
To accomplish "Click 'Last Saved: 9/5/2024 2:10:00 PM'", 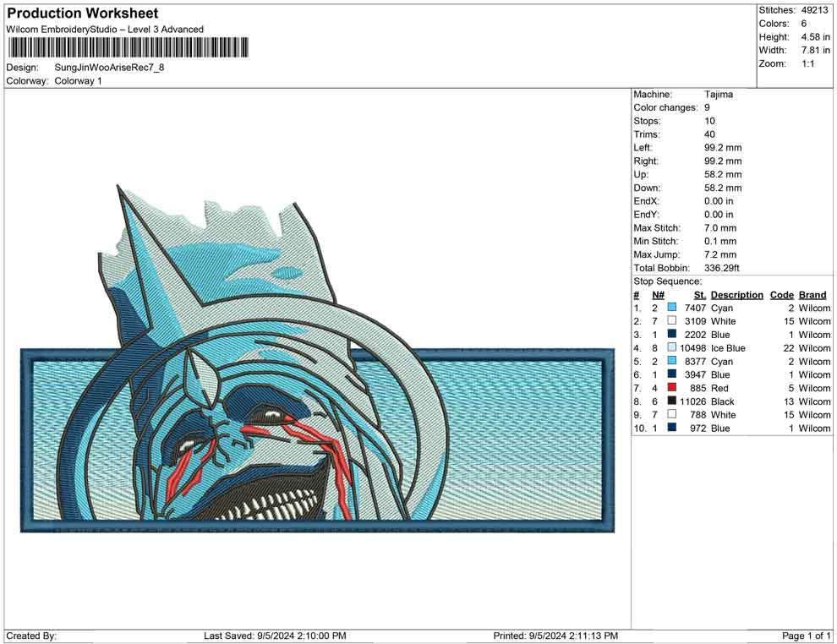I will (275, 636).
